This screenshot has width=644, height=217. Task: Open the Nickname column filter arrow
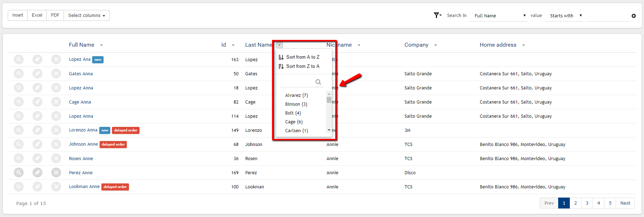pyautogui.click(x=359, y=45)
